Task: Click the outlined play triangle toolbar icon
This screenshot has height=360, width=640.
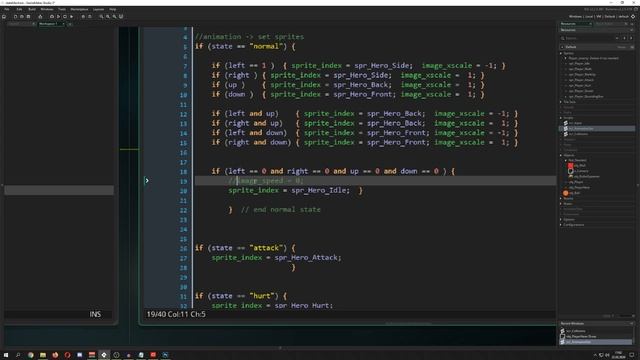Action: coord(58,17)
